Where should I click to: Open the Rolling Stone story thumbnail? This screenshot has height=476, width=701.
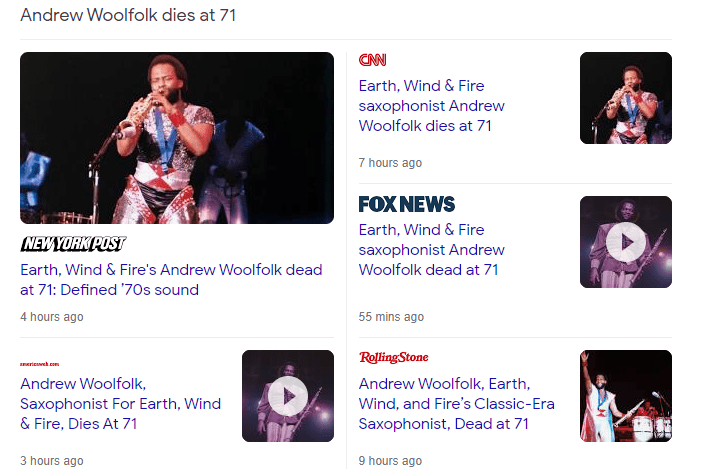[x=626, y=396]
